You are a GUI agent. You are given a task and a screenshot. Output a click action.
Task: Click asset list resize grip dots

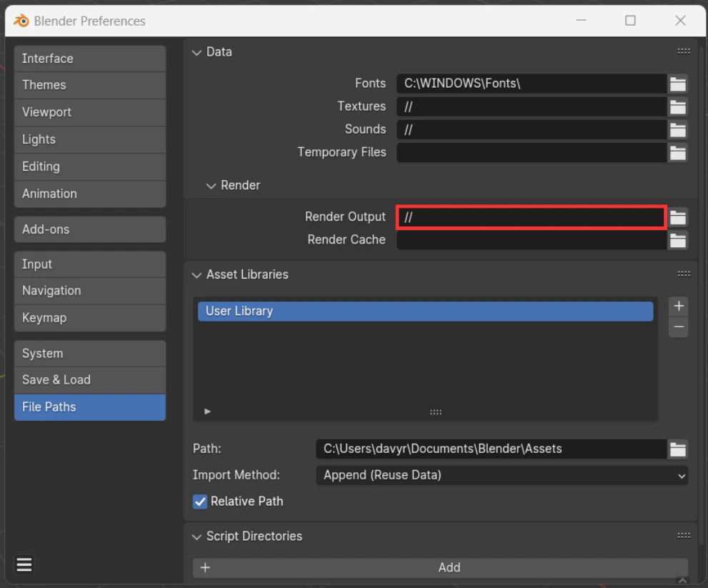(436, 412)
